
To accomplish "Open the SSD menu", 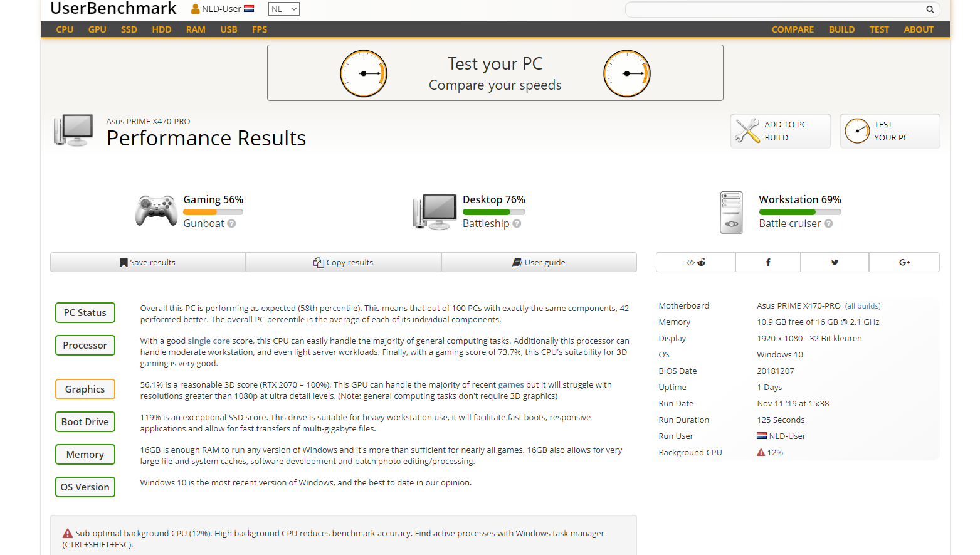I will [129, 29].
